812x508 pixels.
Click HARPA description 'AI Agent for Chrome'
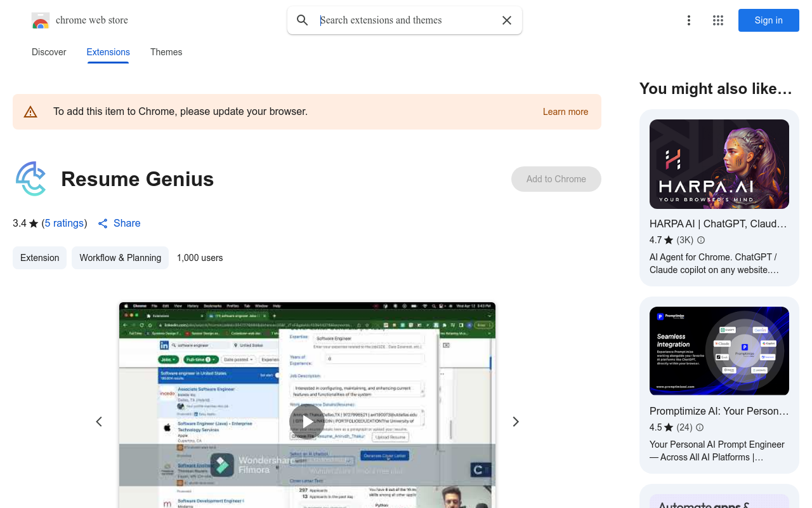pos(714,264)
